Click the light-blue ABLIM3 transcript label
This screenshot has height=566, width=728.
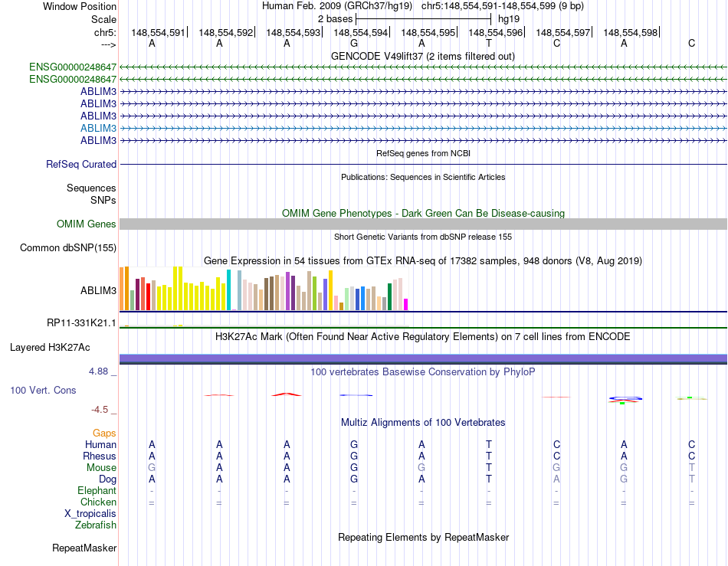pyautogui.click(x=98, y=128)
